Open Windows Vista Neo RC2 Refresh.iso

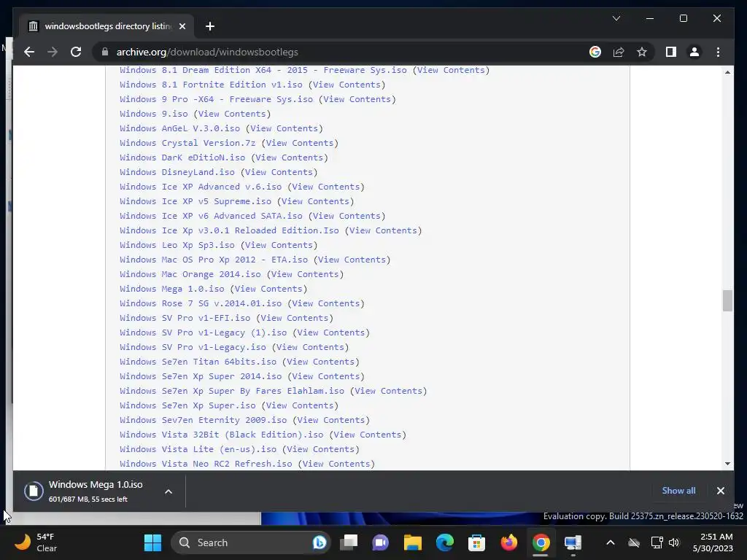click(x=206, y=463)
